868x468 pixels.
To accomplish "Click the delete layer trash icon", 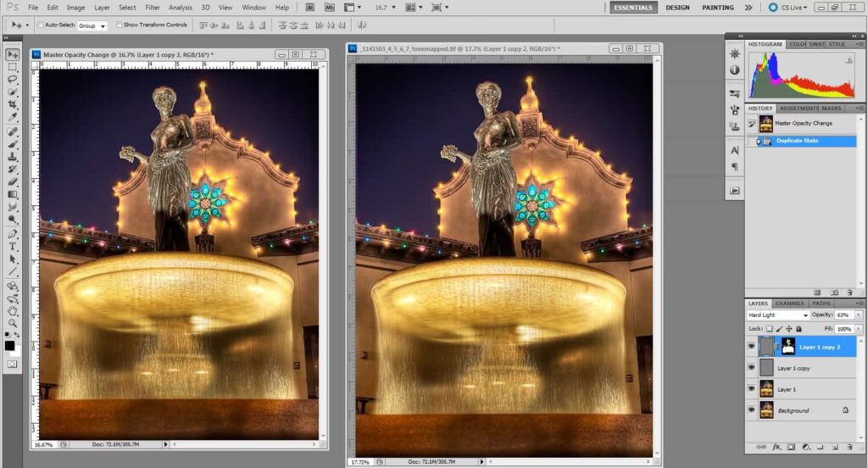I will (851, 447).
